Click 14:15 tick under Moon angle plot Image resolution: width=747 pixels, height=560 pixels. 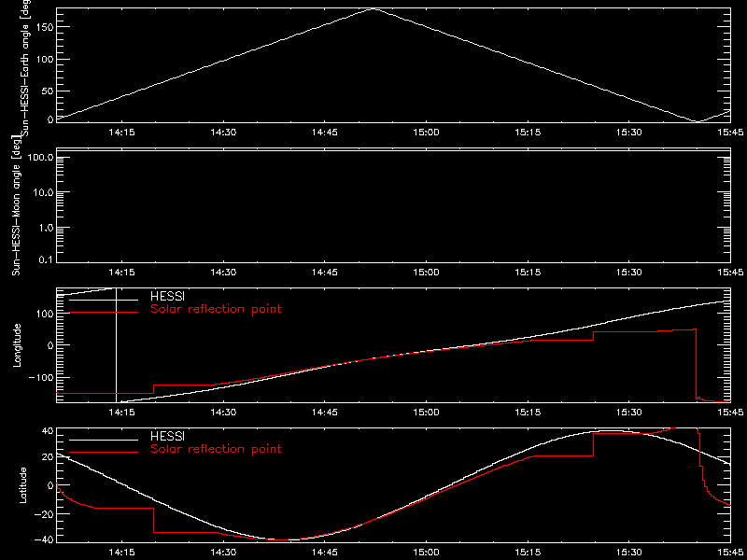pyautogui.click(x=122, y=273)
